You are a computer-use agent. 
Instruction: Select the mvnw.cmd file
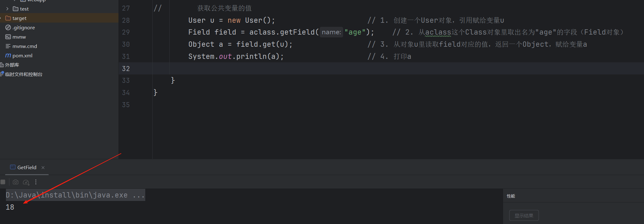tap(25, 46)
